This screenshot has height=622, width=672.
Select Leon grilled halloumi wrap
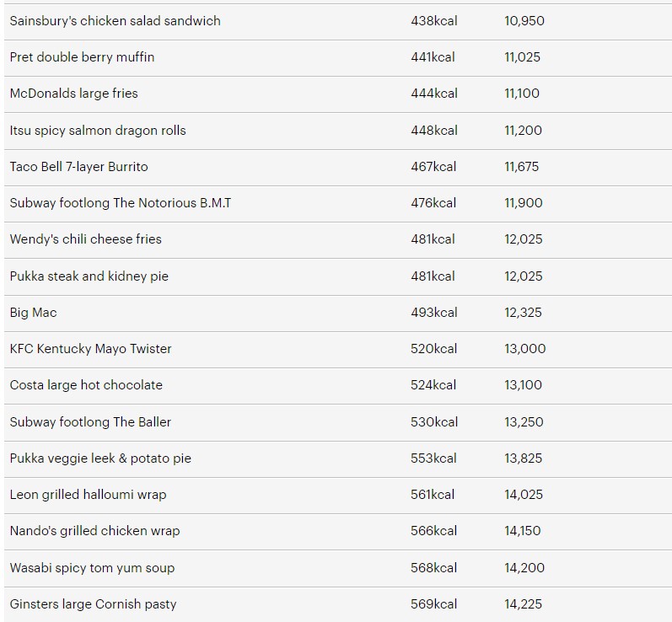click(x=88, y=495)
